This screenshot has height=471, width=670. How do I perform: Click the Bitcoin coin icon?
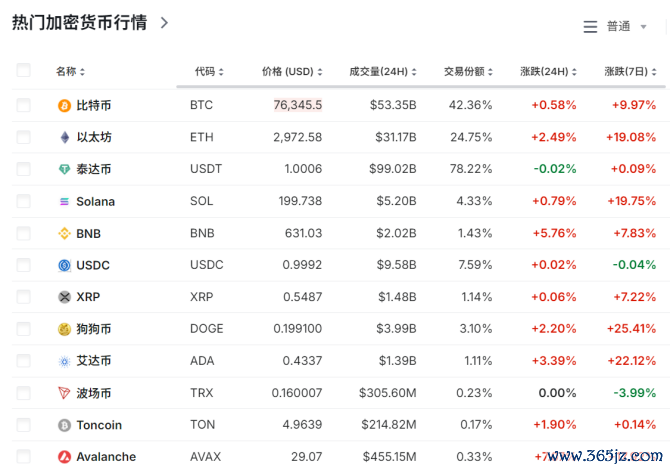click(65, 105)
